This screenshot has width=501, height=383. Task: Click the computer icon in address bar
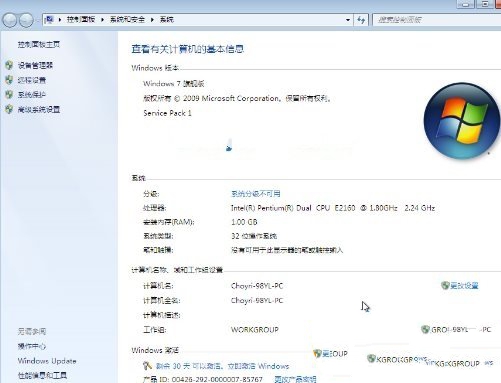[x=49, y=19]
